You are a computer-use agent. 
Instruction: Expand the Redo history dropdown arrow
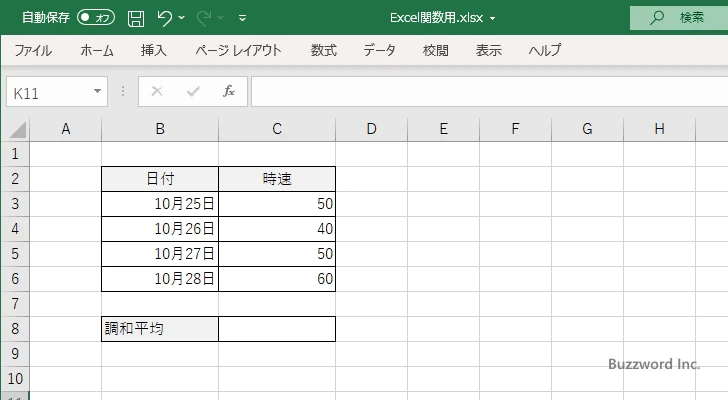click(x=221, y=18)
